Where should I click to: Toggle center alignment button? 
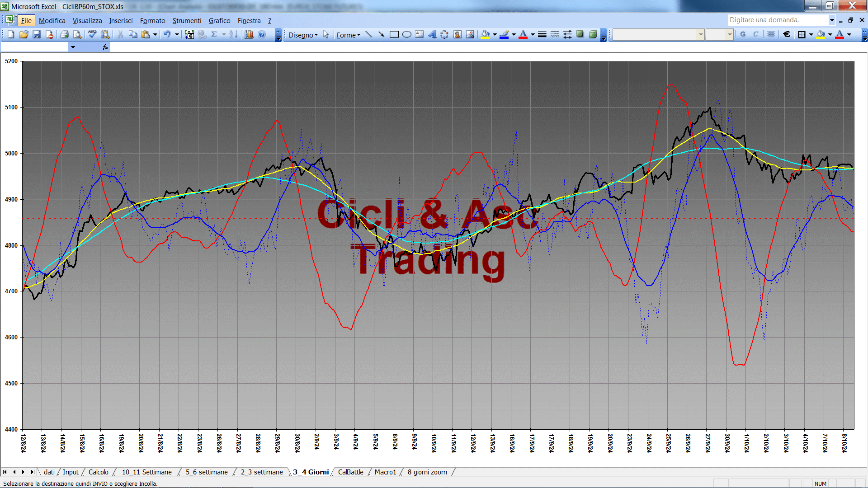pyautogui.click(x=771, y=34)
